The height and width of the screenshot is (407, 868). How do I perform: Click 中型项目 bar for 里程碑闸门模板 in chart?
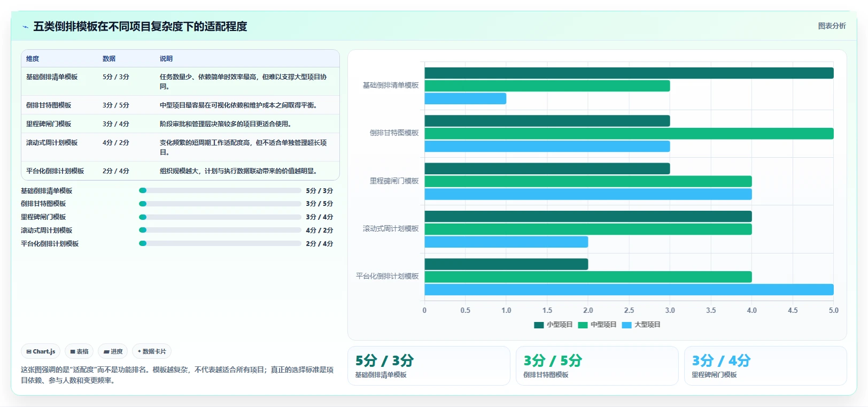click(588, 181)
